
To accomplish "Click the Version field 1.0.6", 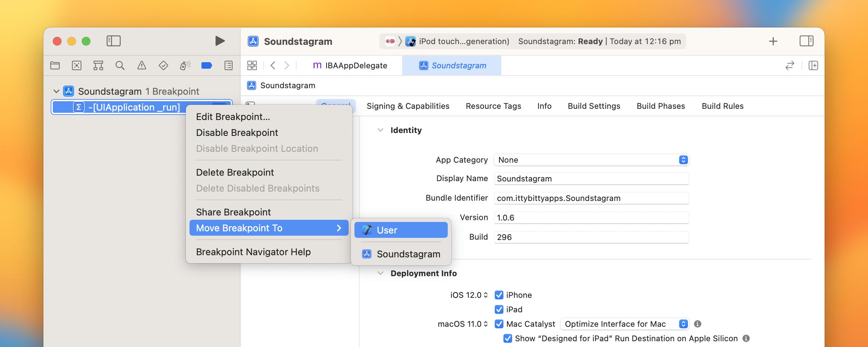I will click(x=592, y=218).
